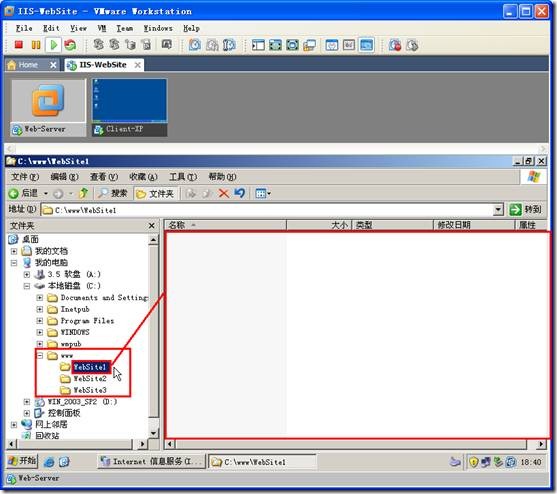The height and width of the screenshot is (494, 557).
Task: Click the 开始 Start button
Action: 22,461
